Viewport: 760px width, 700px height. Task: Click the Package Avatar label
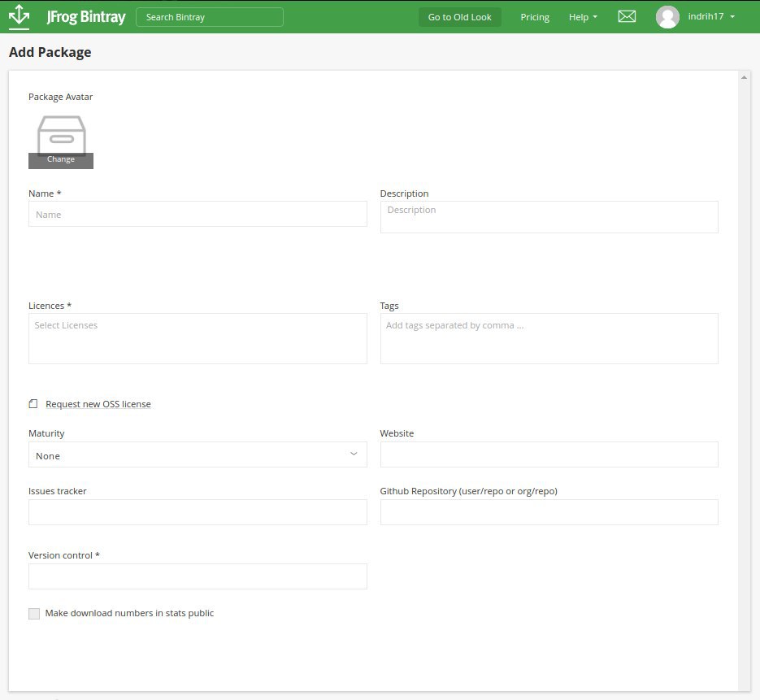pos(61,97)
